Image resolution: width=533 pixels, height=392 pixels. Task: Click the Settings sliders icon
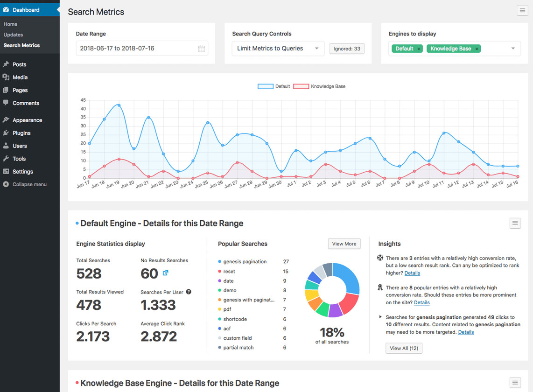point(6,171)
